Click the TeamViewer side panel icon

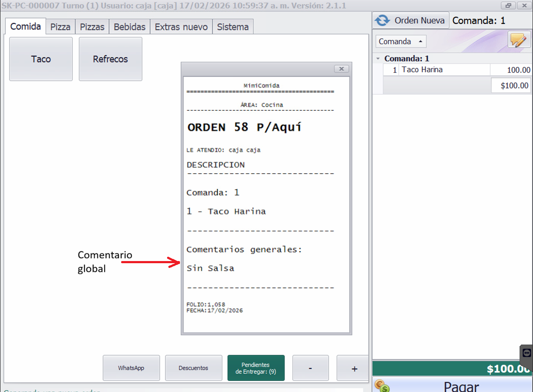tap(527, 353)
